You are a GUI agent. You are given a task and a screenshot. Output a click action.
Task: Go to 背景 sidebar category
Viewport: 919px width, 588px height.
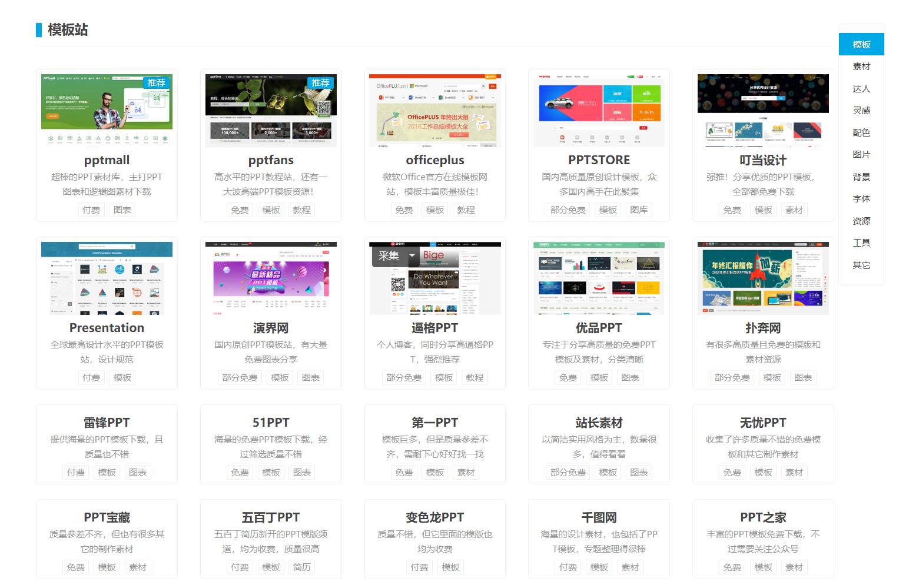(861, 177)
